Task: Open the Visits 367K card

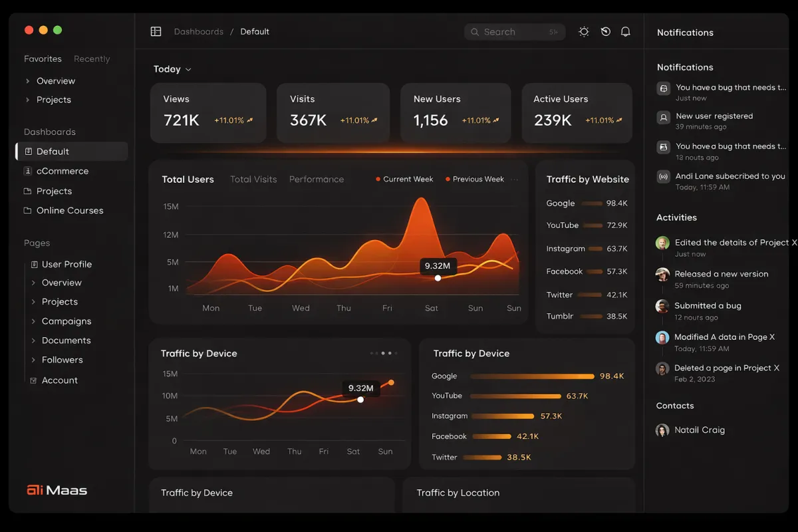Action: coord(333,112)
